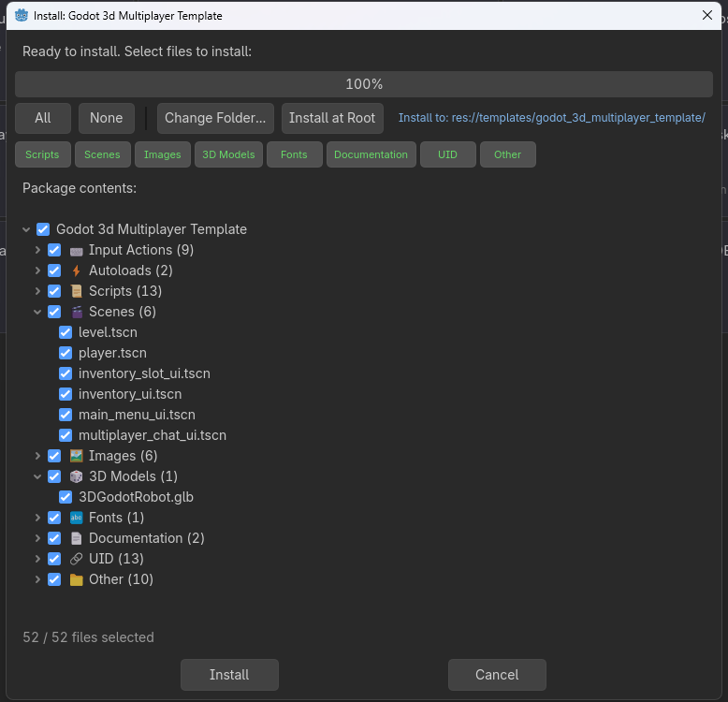
Task: Click the 3D Models dice icon
Action: [76, 476]
